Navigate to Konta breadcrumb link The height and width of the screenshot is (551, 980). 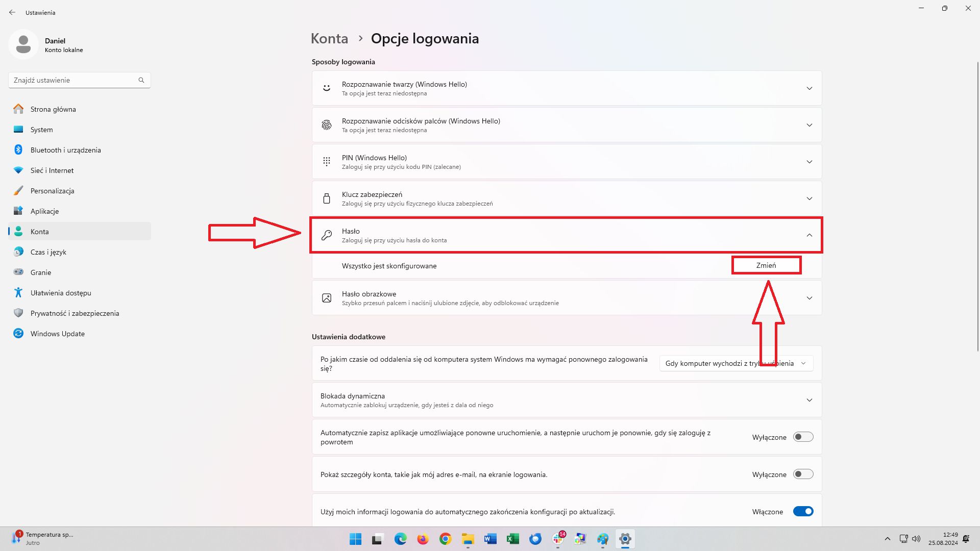tap(329, 38)
